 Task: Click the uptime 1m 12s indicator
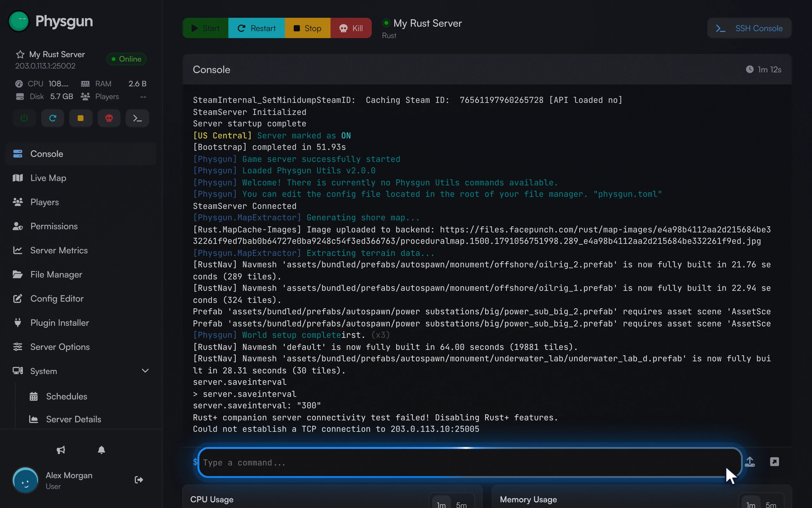click(764, 70)
